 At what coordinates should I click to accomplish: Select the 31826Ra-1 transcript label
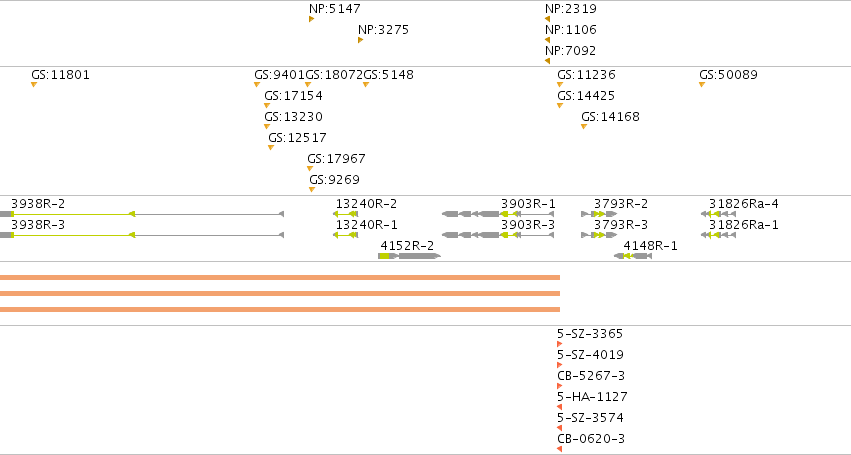point(744,225)
